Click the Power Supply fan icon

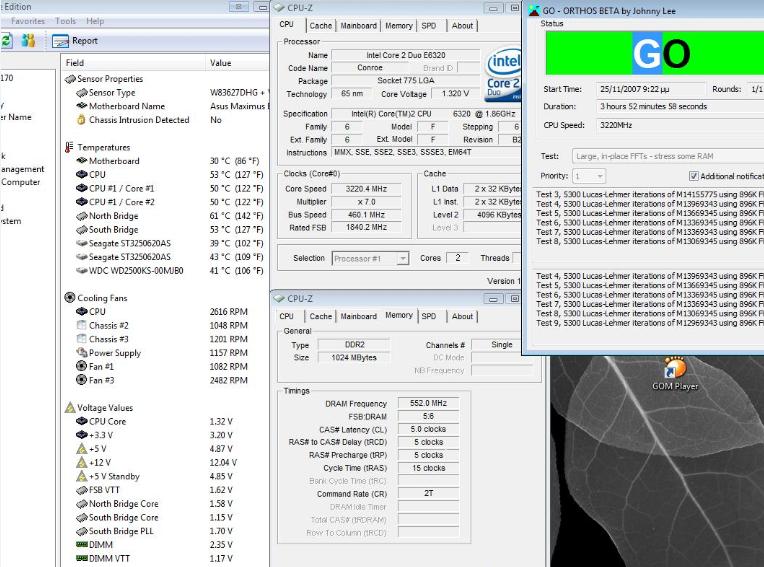[82, 353]
